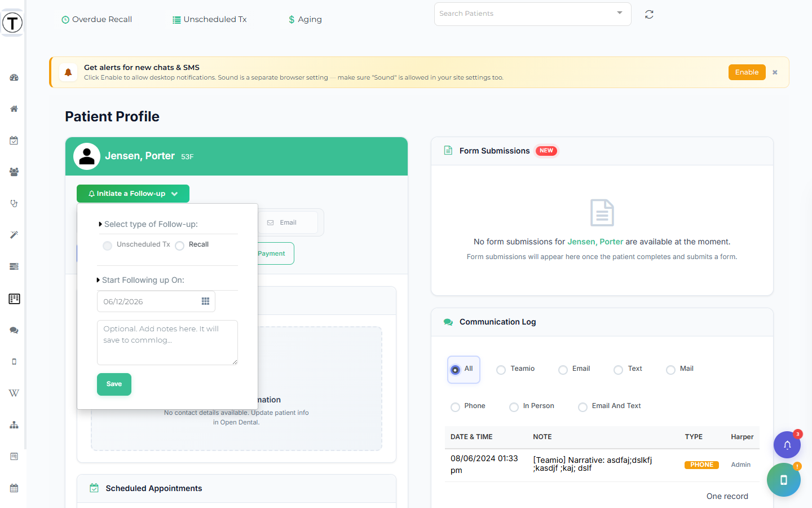
Task: Open the calendar check icon in sidebar
Action: [x=14, y=141]
